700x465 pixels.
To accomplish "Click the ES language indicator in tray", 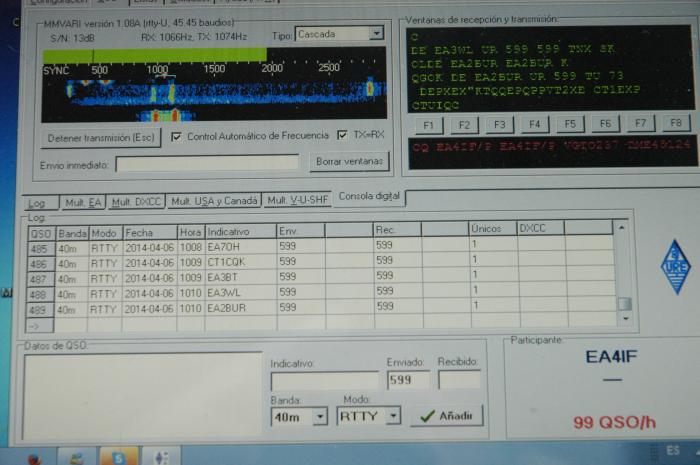I will pyautogui.click(x=672, y=450).
